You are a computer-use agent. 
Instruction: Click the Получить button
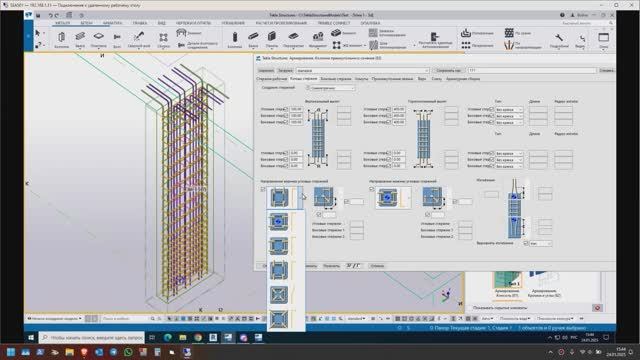click(x=331, y=266)
